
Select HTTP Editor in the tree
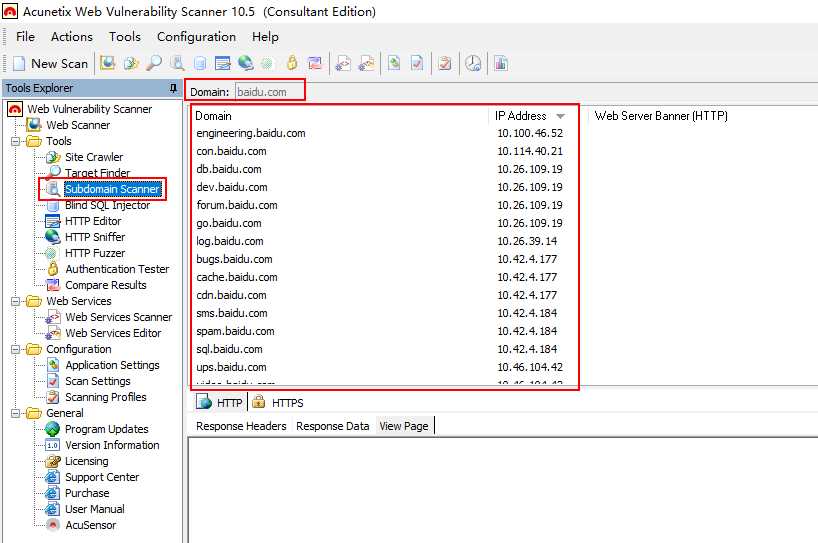coord(93,221)
